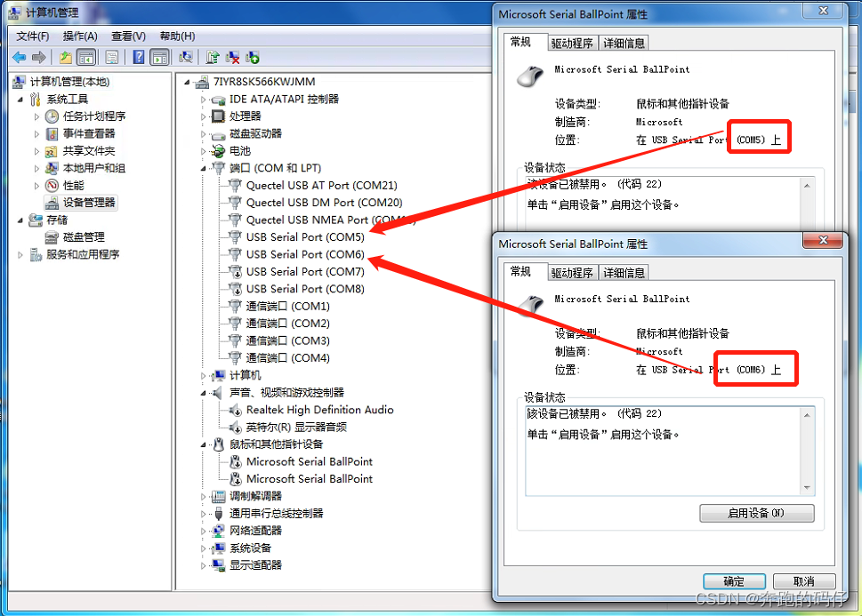Expand the 磁盘驱动器 device node
The image size is (862, 616).
click(x=204, y=134)
